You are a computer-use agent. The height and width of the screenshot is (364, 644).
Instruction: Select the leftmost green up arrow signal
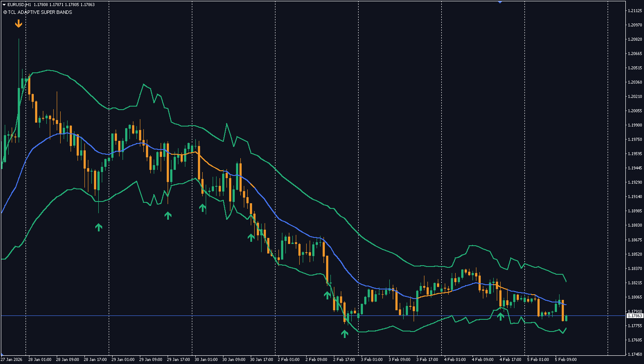[99, 227]
